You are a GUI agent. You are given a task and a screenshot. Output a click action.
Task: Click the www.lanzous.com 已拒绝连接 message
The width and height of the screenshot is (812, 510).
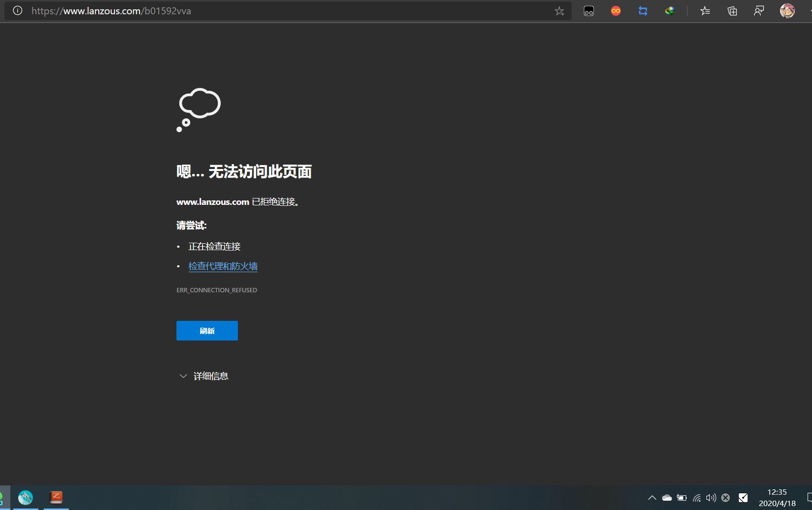238,202
